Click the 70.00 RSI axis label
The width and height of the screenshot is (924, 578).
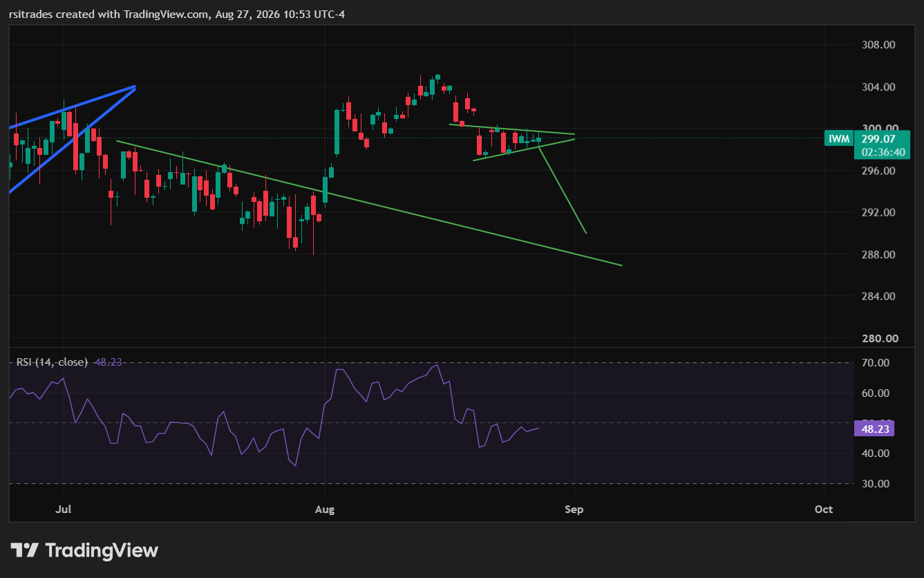click(875, 363)
